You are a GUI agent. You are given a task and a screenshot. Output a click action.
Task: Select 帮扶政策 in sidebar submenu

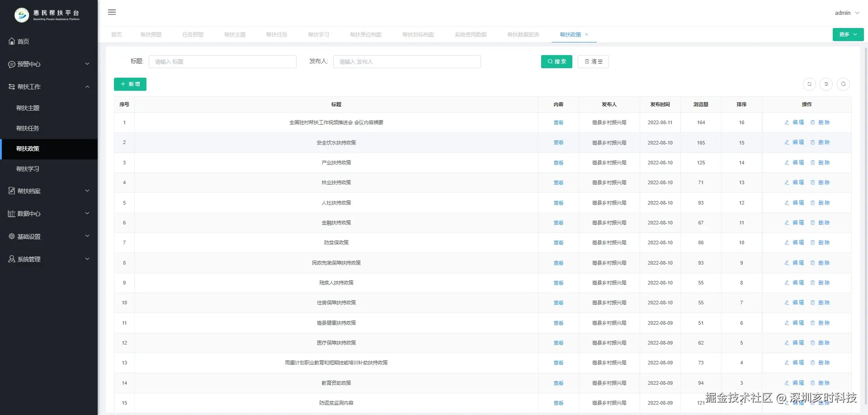tap(49, 149)
